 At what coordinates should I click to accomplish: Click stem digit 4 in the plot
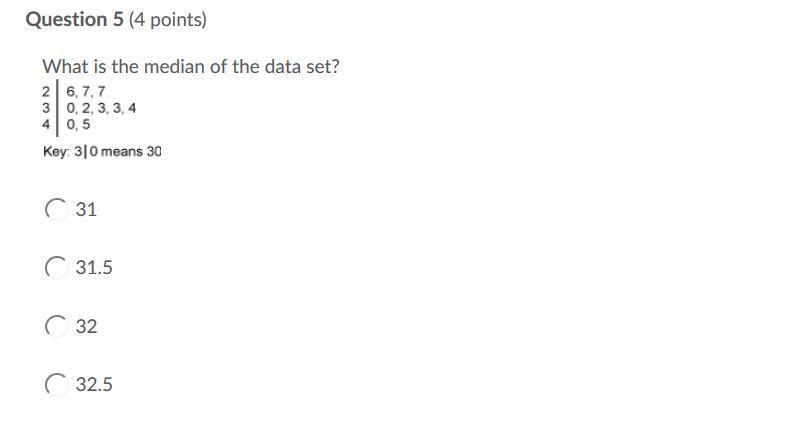46,124
